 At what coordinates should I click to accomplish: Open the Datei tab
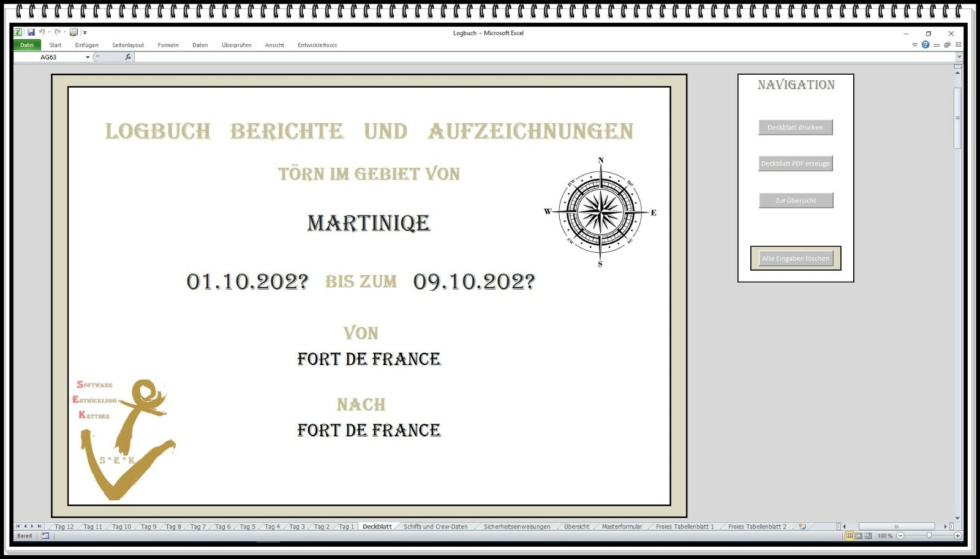[27, 45]
